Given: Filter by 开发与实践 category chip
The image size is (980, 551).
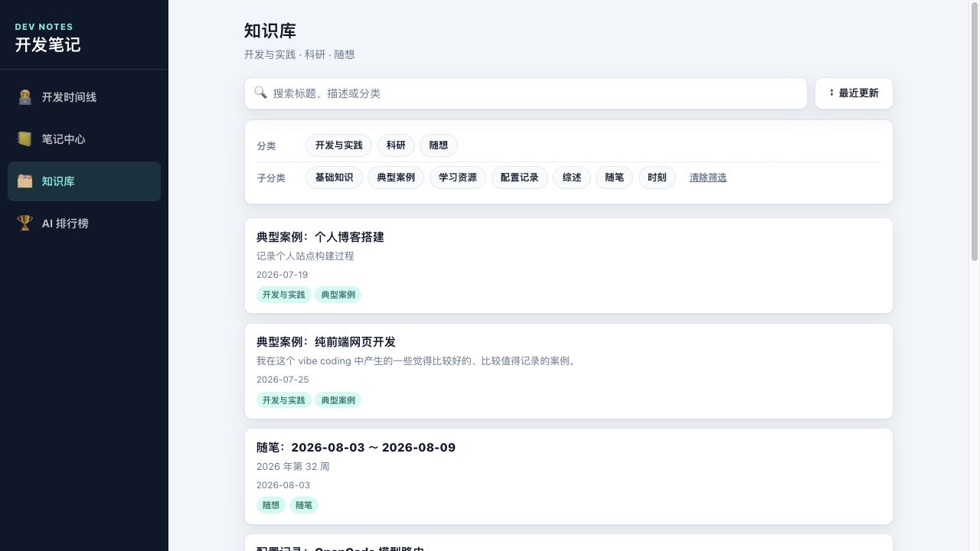Looking at the screenshot, I should (338, 145).
